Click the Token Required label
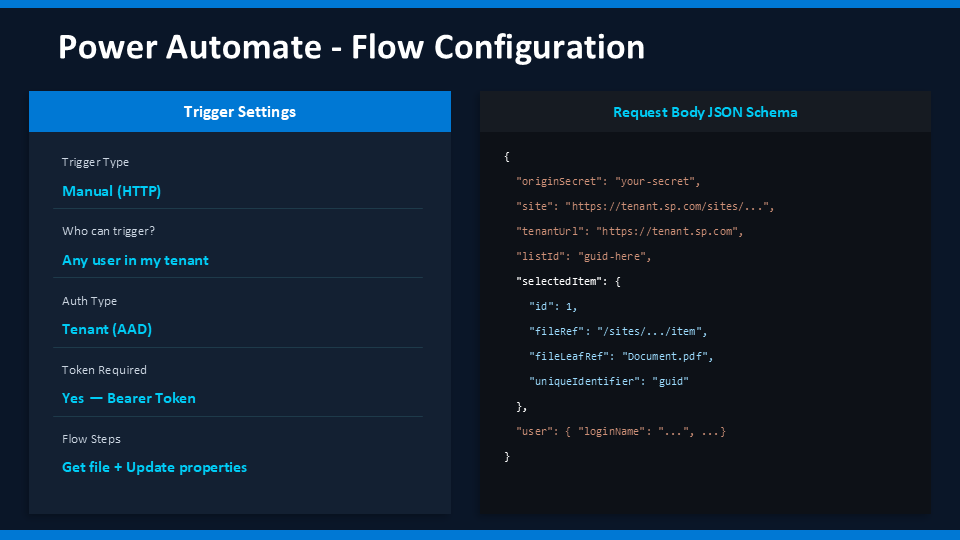 point(104,370)
